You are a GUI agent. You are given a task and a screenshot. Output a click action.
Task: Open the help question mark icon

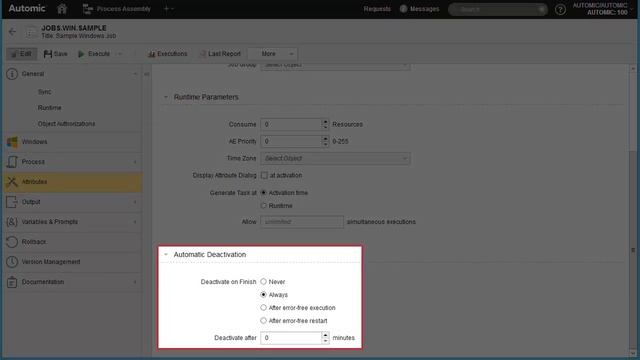point(560,9)
